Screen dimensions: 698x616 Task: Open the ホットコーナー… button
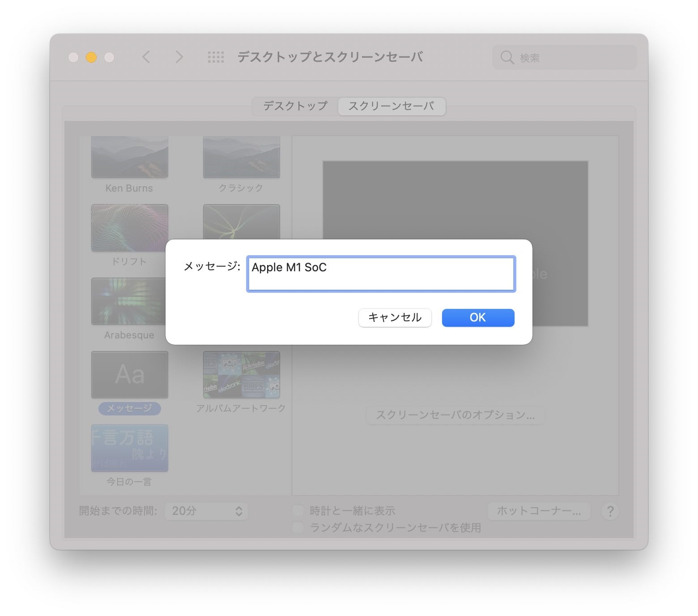point(539,511)
